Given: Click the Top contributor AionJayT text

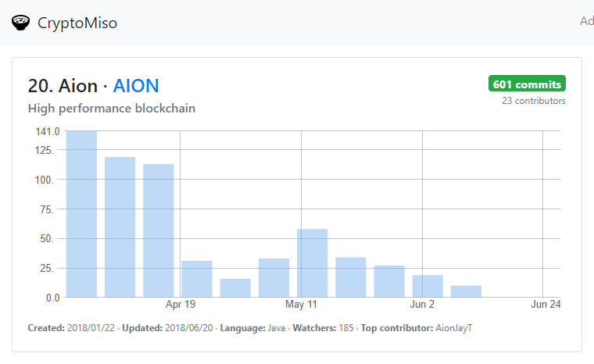Looking at the screenshot, I should tap(417, 328).
